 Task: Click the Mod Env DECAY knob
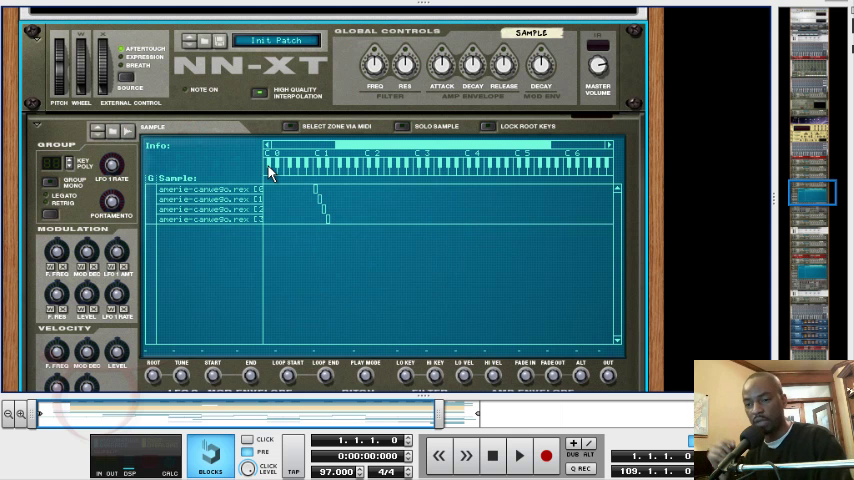541,65
